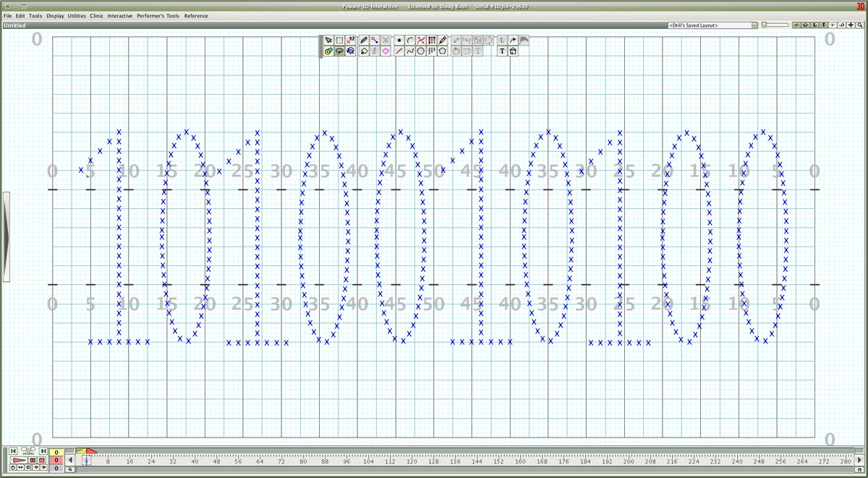Toggle the top-right path display button
Viewport: 868px width, 478px height.
pyautogui.click(x=841, y=25)
